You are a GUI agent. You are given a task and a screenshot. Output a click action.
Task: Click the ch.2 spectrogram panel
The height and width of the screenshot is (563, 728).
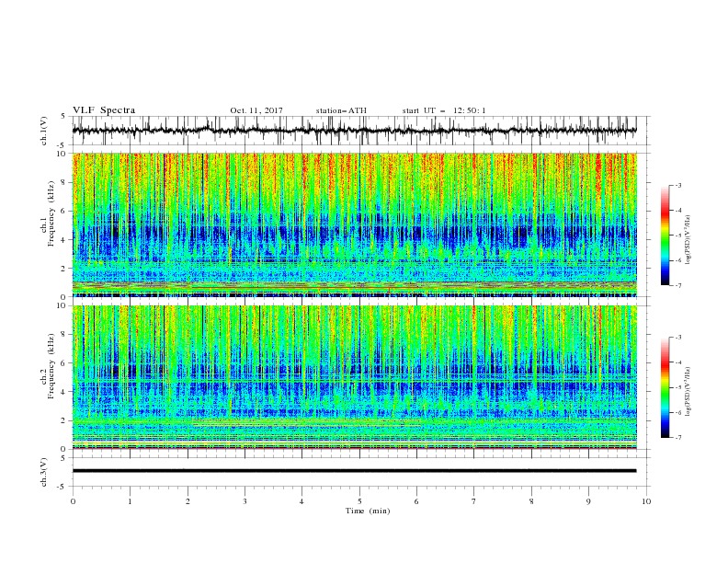(354, 377)
